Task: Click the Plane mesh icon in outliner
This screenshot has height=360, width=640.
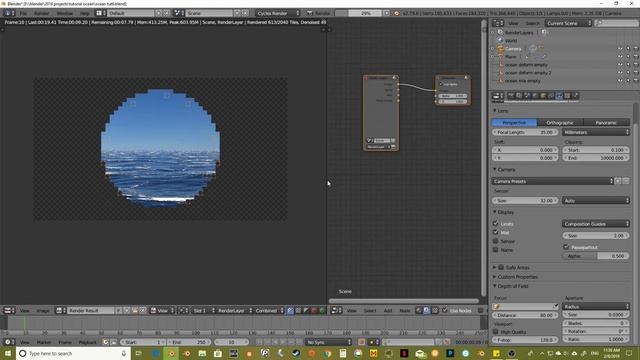Action: (500, 57)
